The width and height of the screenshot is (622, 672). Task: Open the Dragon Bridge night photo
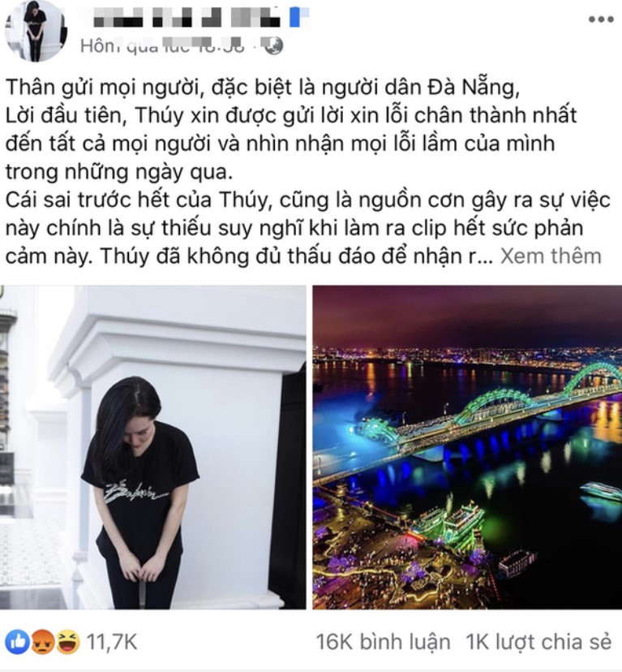click(x=467, y=447)
